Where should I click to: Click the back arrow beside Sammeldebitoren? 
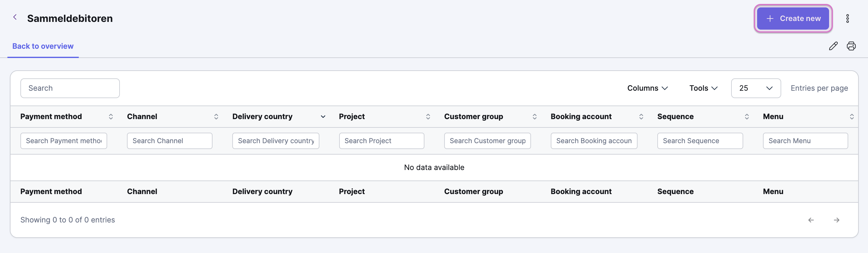coord(15,17)
